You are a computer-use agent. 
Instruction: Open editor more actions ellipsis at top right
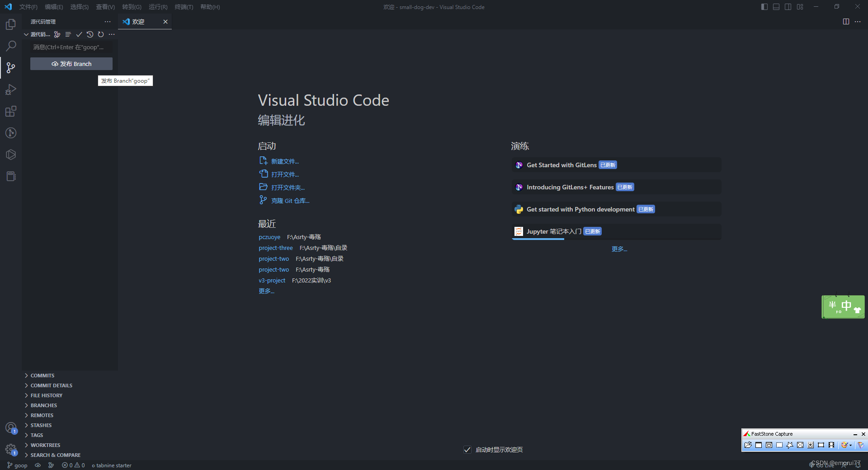click(858, 22)
